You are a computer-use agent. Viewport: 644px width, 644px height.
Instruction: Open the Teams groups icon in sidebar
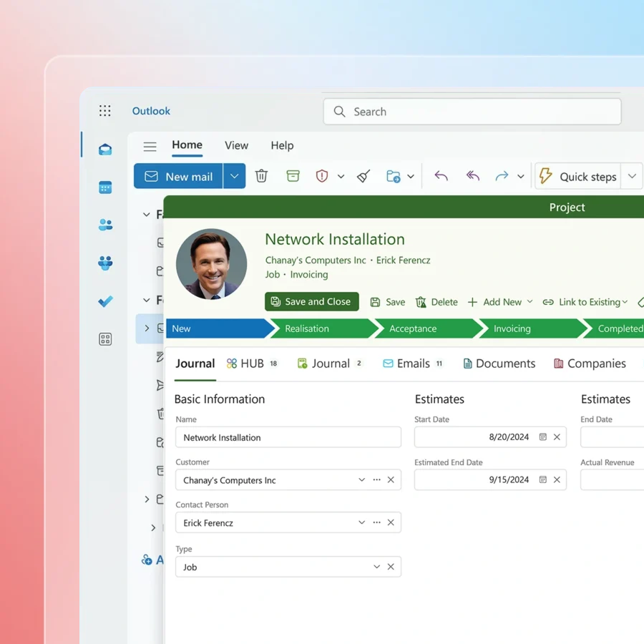click(x=105, y=263)
